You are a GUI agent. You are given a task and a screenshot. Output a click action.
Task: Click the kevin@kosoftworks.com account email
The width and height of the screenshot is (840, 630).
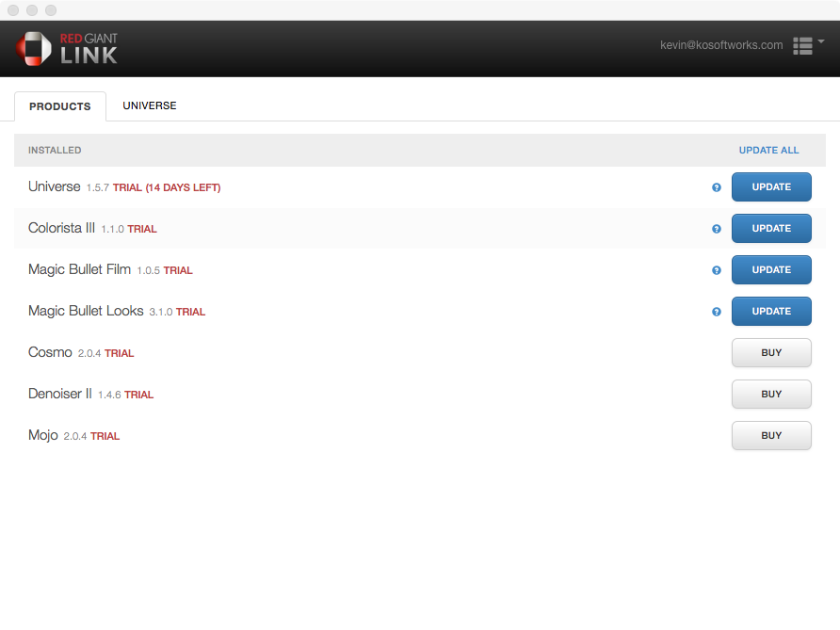(x=721, y=45)
